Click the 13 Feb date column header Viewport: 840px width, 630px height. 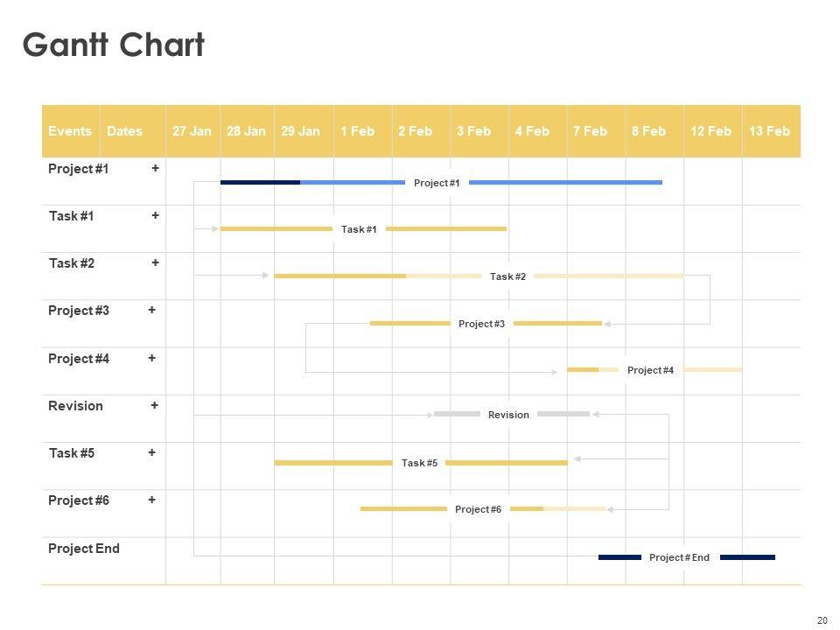pos(769,131)
